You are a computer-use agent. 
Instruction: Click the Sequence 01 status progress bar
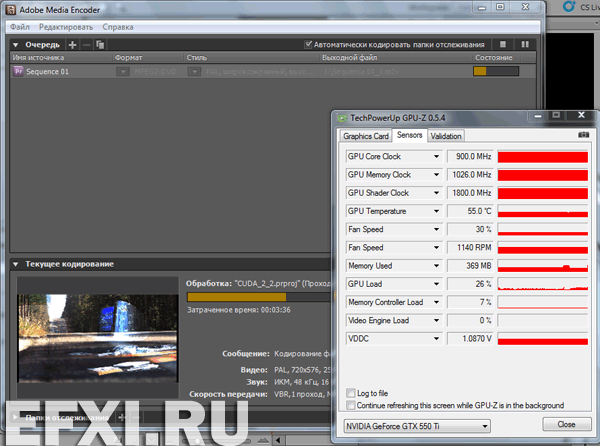(x=496, y=71)
